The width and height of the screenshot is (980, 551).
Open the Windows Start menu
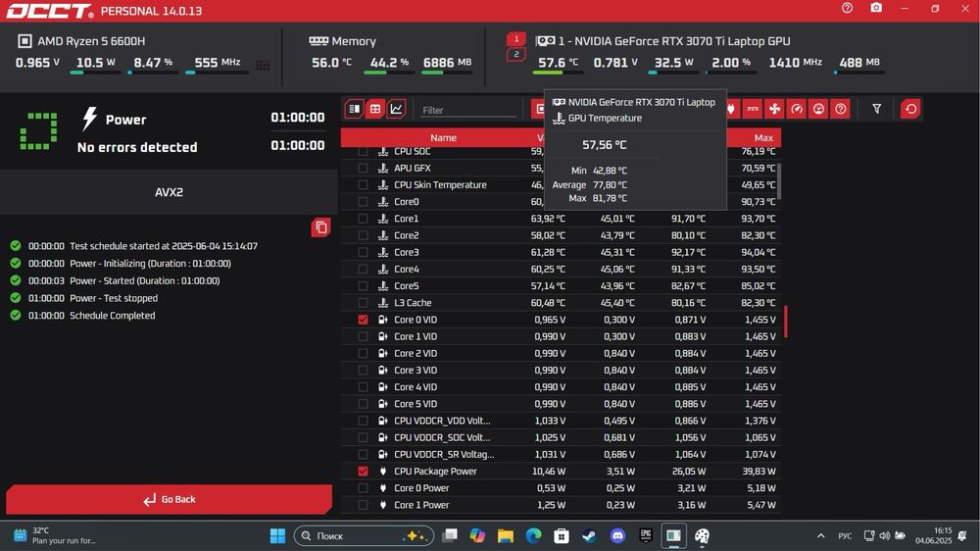(x=277, y=536)
